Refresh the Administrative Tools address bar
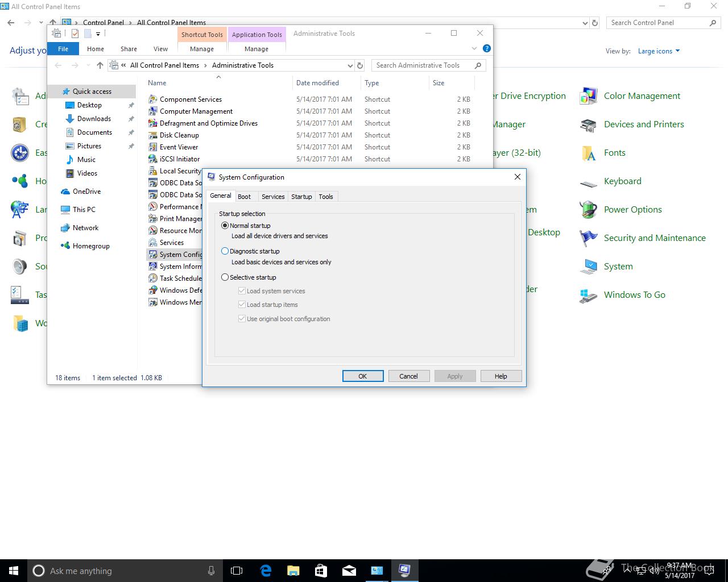The height and width of the screenshot is (582, 728). [x=359, y=65]
